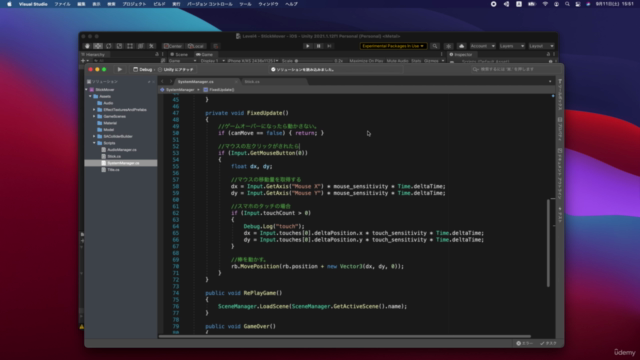Expand the GameScenes folder

point(94,116)
